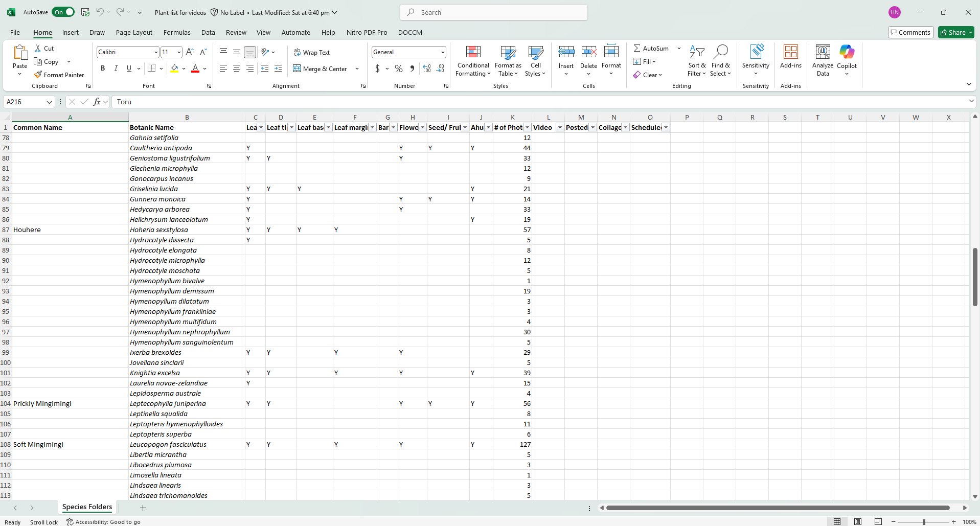Open the font size dropdown
The width and height of the screenshot is (980, 526).
point(179,52)
